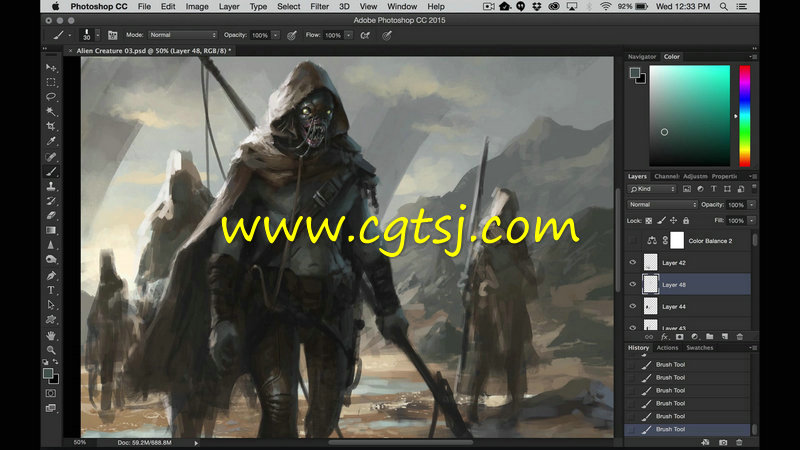Toggle Quick Mask mode
This screenshot has height=450, width=800.
51,393
